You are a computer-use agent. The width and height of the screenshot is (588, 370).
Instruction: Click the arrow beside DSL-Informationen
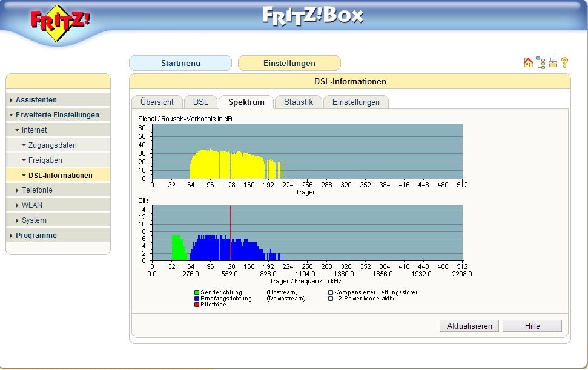24,176
